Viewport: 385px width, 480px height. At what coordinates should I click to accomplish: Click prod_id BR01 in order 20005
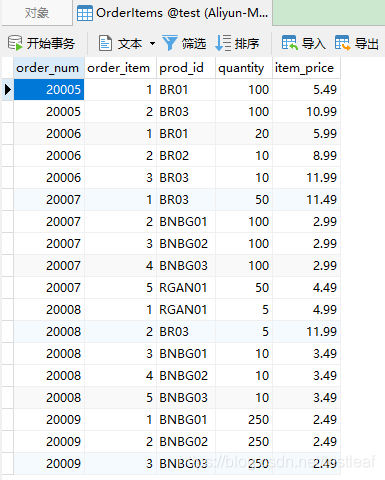pos(186,90)
